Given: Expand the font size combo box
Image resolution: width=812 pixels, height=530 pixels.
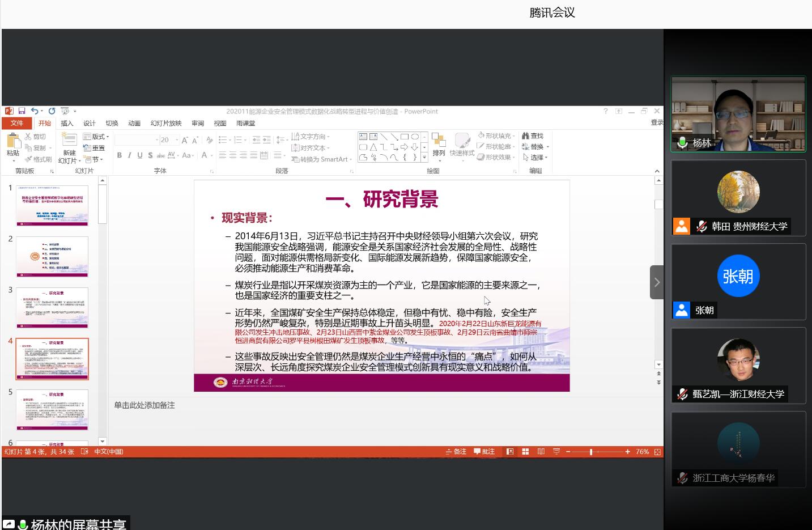Looking at the screenshot, I should (177, 139).
